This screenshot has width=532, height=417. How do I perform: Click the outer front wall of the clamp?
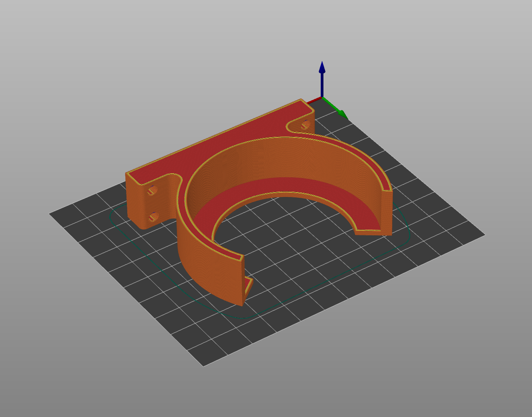point(208,272)
